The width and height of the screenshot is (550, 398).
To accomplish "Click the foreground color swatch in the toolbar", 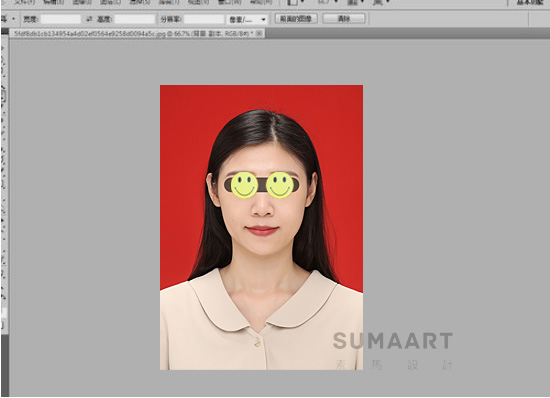I will click(x=3, y=312).
